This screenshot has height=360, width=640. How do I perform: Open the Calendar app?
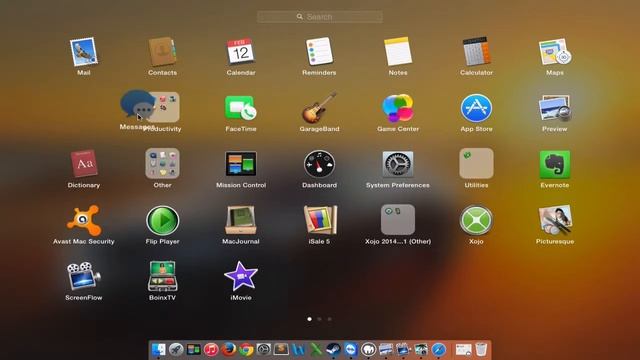click(240, 51)
